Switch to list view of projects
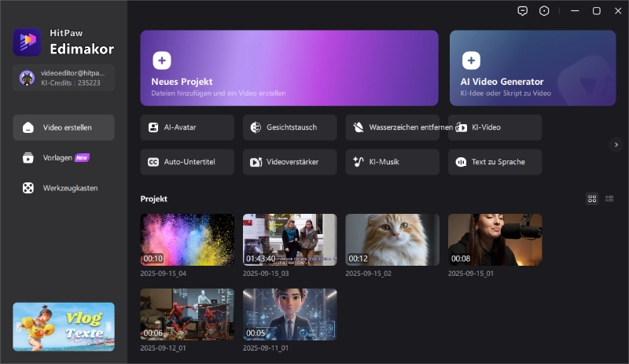Viewport: 629px width, 364px height. 609,199
